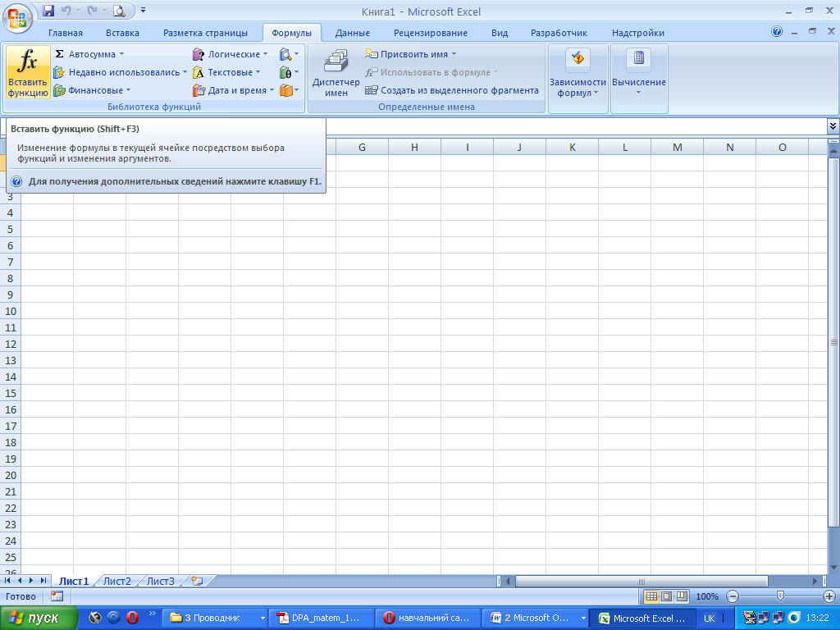This screenshot has width=840, height=630.
Task: Expand the formula bar chevron
Action: pyautogui.click(x=833, y=126)
